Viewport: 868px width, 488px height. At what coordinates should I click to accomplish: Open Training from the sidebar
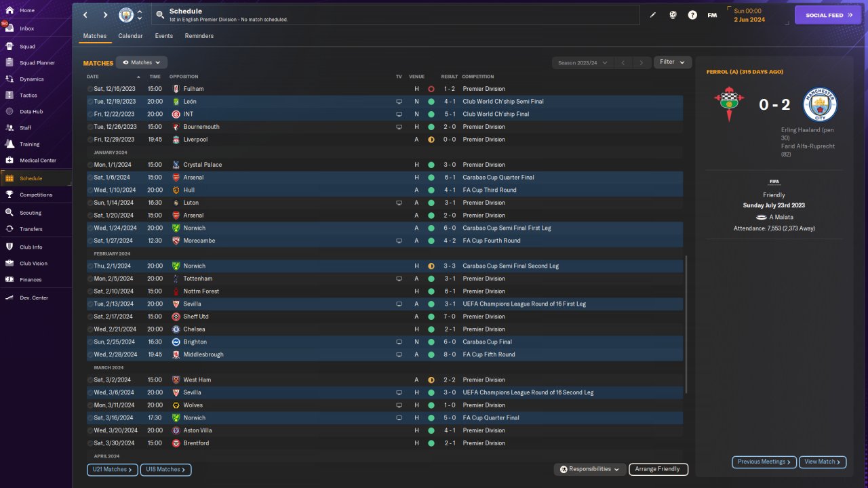click(x=36, y=144)
